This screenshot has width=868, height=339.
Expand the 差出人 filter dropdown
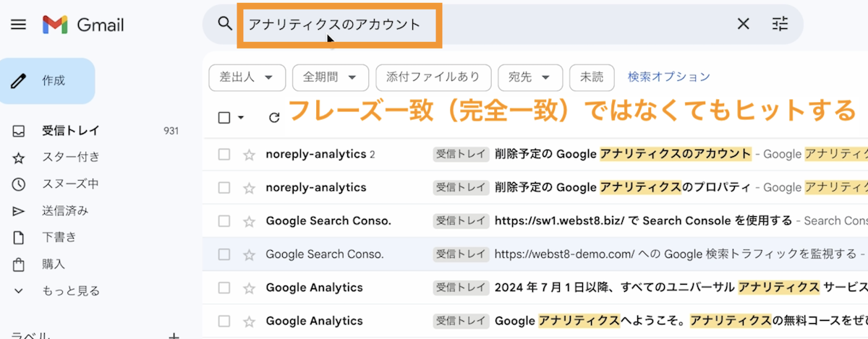(x=247, y=77)
